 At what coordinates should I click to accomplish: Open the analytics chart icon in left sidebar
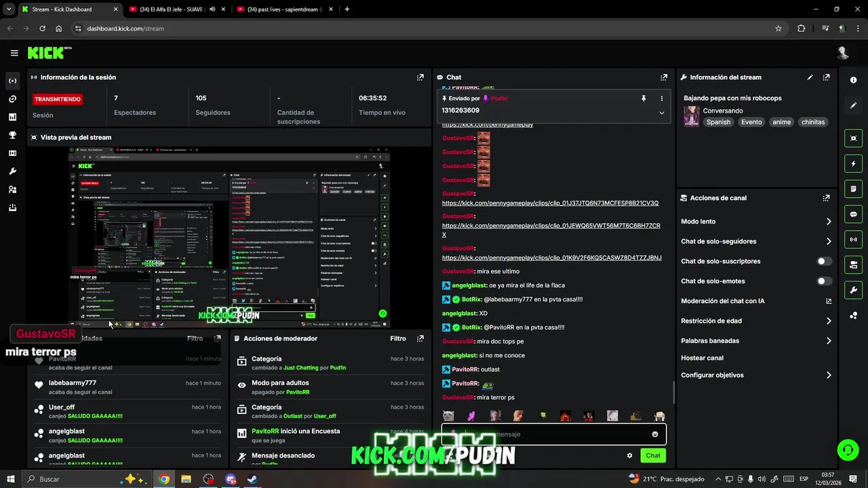coord(12,117)
